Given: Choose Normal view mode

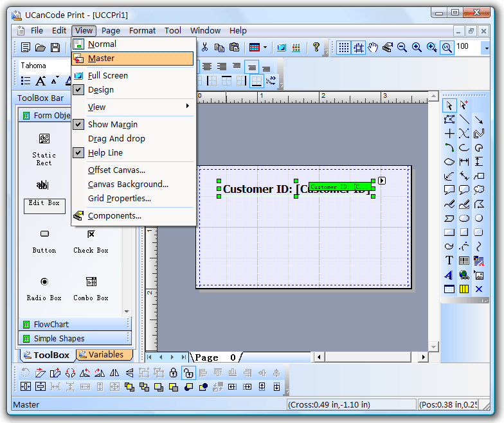Looking at the screenshot, I should coord(132,44).
